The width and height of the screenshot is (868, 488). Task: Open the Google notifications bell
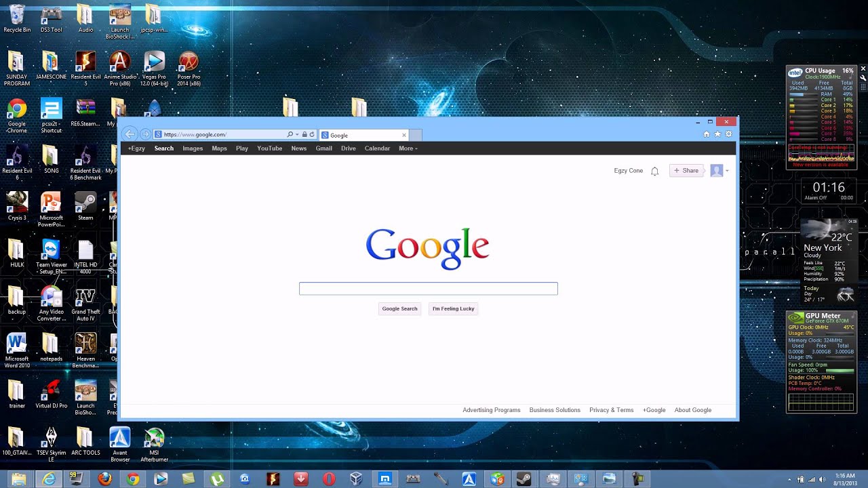click(654, 171)
